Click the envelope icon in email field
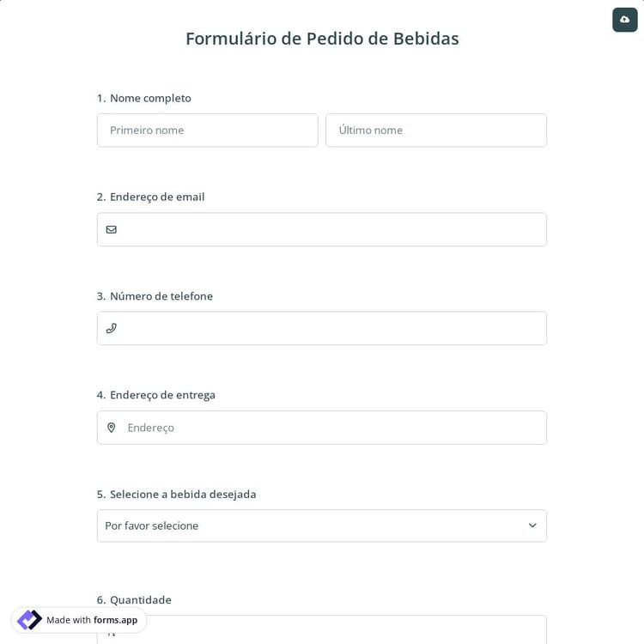 112,229
